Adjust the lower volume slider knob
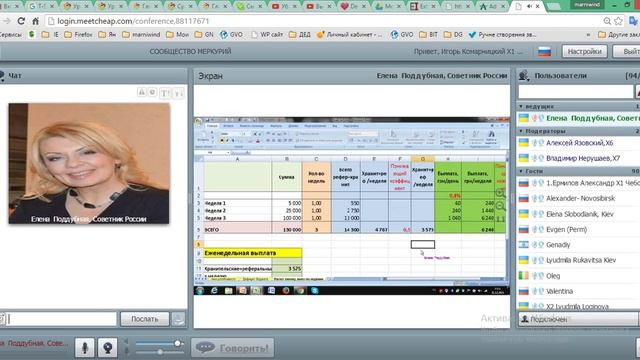Image resolution: width=640 pixels, height=360 pixels. [x=160, y=351]
